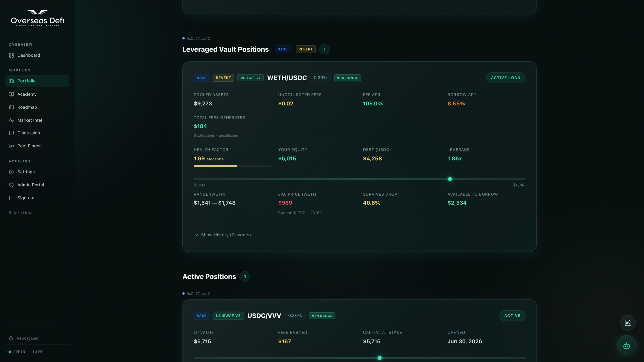
Task: Click the BASE tag in section header
Action: 283,49
